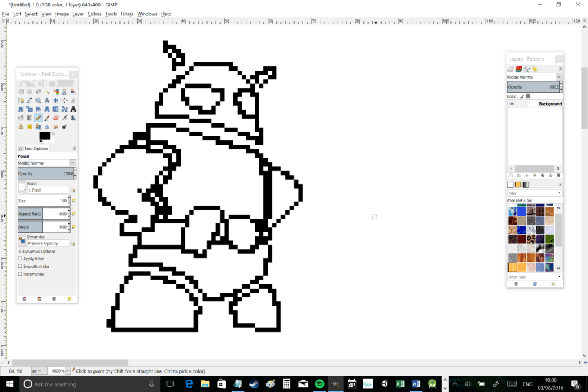Launch Spotify from the taskbar

coord(319,384)
